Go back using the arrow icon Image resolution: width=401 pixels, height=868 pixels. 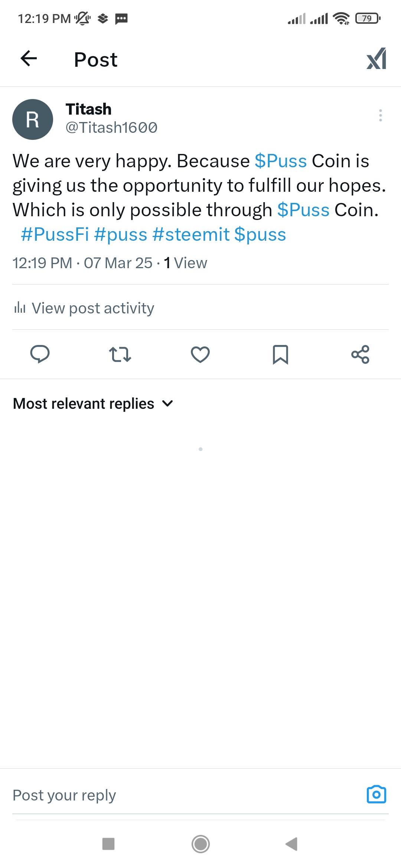pyautogui.click(x=29, y=59)
